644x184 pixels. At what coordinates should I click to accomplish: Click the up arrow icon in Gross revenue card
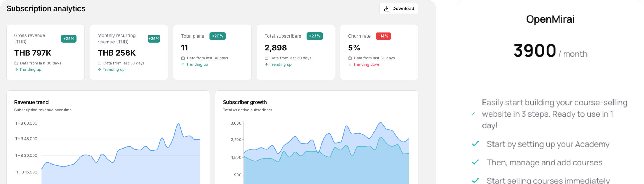16,70
